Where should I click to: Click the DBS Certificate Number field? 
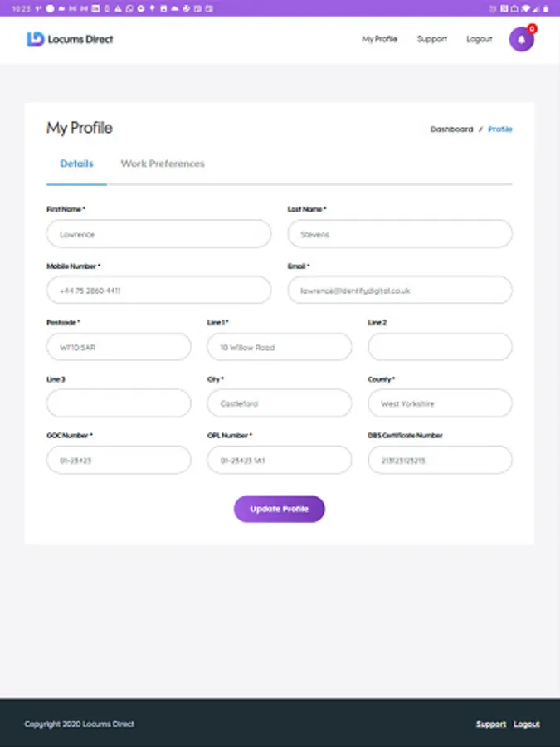coord(440,460)
